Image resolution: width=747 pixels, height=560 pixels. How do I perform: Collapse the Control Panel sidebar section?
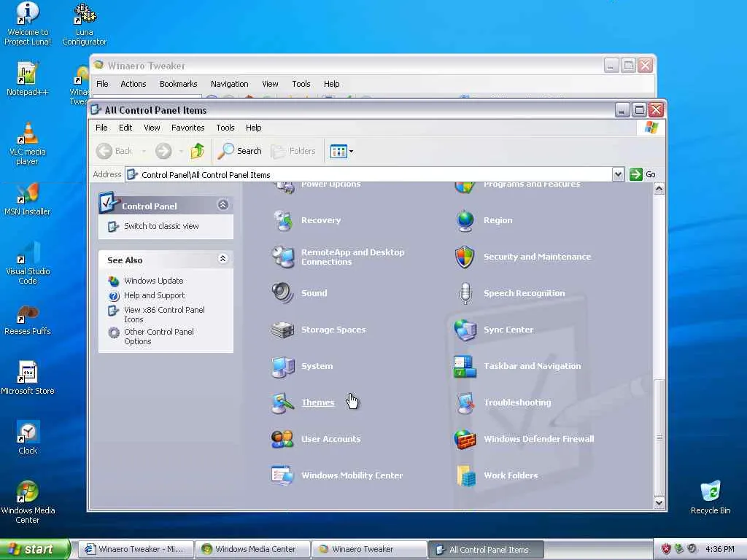[x=223, y=205]
